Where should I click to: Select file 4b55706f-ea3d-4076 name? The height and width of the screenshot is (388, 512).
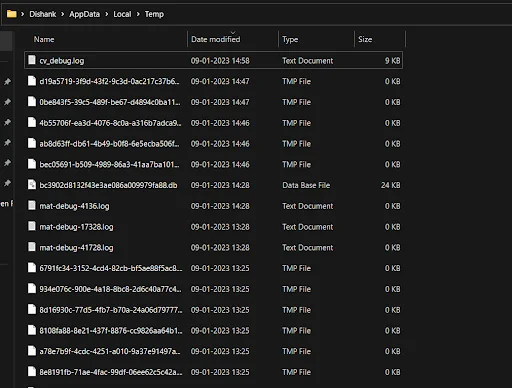point(110,123)
